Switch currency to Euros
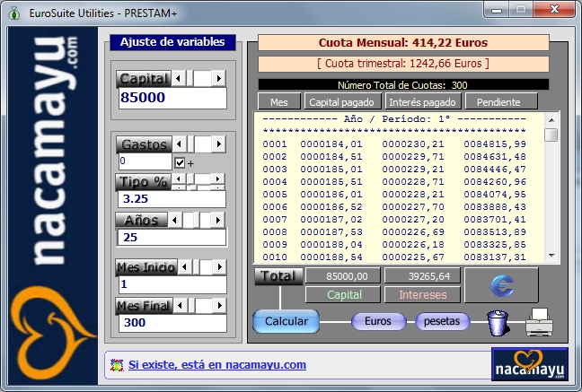The height and width of the screenshot is (392, 582). click(377, 321)
